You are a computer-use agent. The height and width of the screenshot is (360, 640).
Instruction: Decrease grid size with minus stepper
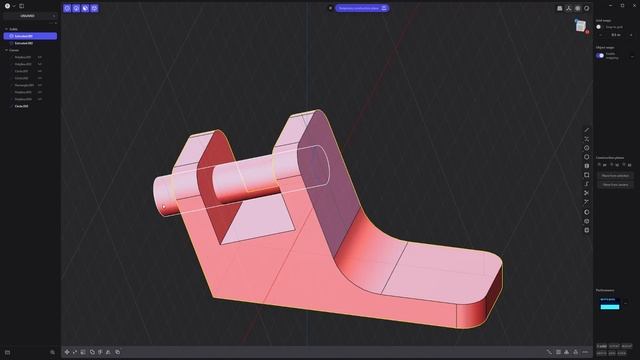click(600, 35)
